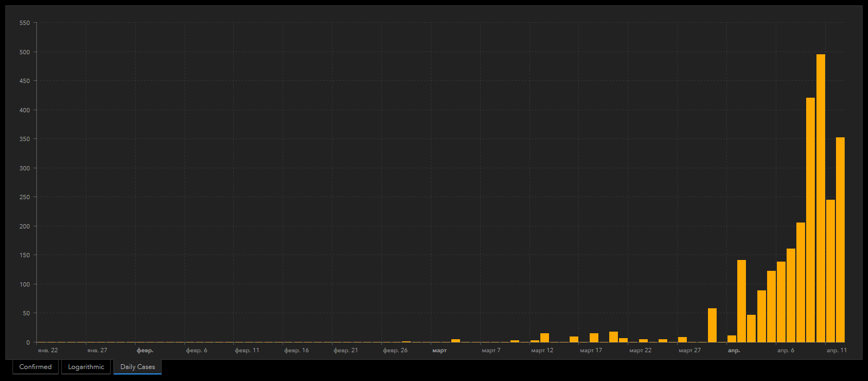Select the second-tallest bar, about 420 cases
The width and height of the screenshot is (868, 381).
pyautogui.click(x=810, y=220)
